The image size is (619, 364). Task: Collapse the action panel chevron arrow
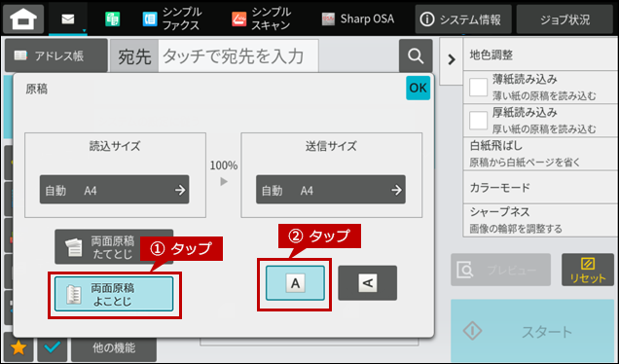coord(452,60)
